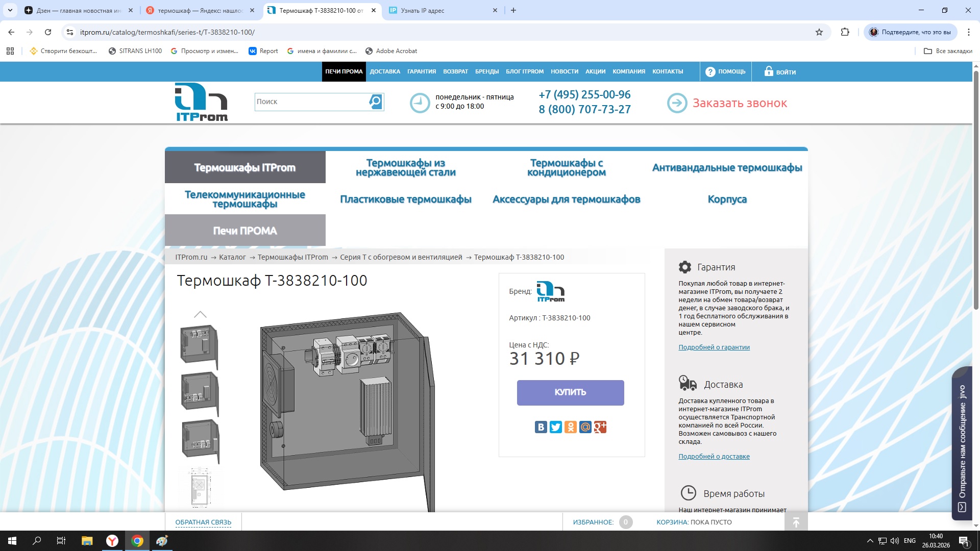The width and height of the screenshot is (980, 551).
Task: Open Jivo chat message widget
Action: click(962, 444)
